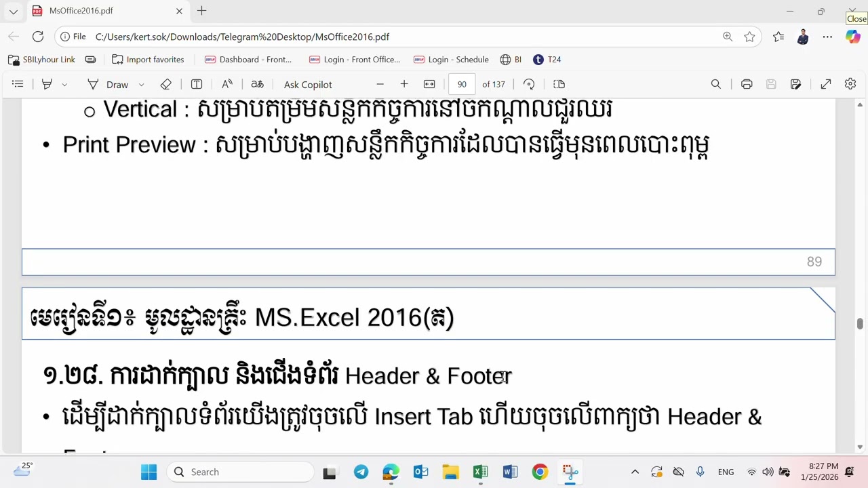868x488 pixels.
Task: Show hidden system tray icons
Action: pyautogui.click(x=635, y=472)
